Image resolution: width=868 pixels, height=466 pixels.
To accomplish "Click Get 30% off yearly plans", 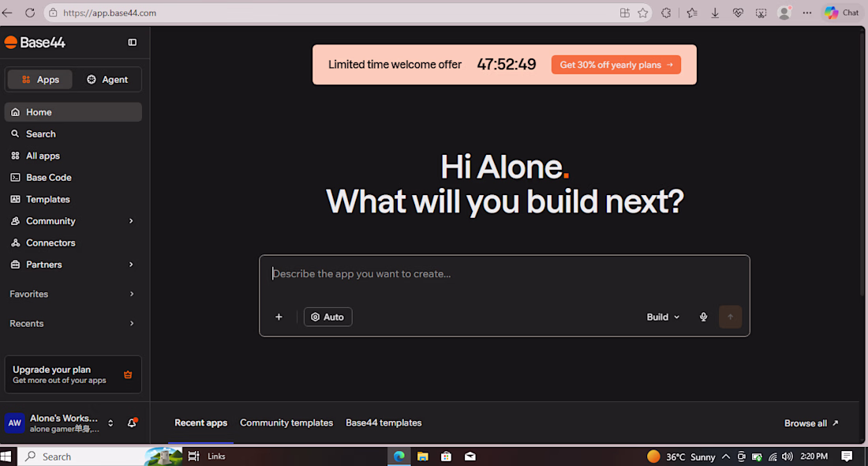I will tap(616, 65).
